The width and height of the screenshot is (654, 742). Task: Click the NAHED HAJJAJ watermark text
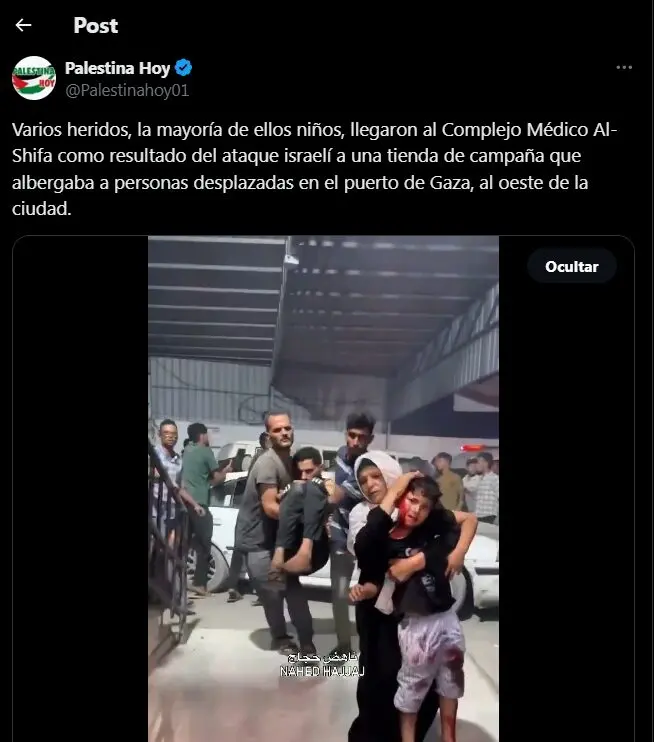coord(322,671)
